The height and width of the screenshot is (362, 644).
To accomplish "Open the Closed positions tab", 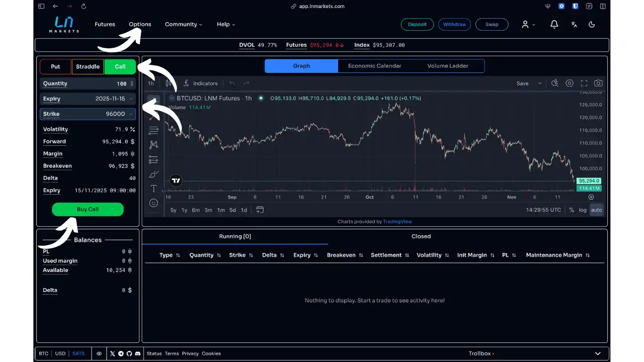I will pos(421,236).
